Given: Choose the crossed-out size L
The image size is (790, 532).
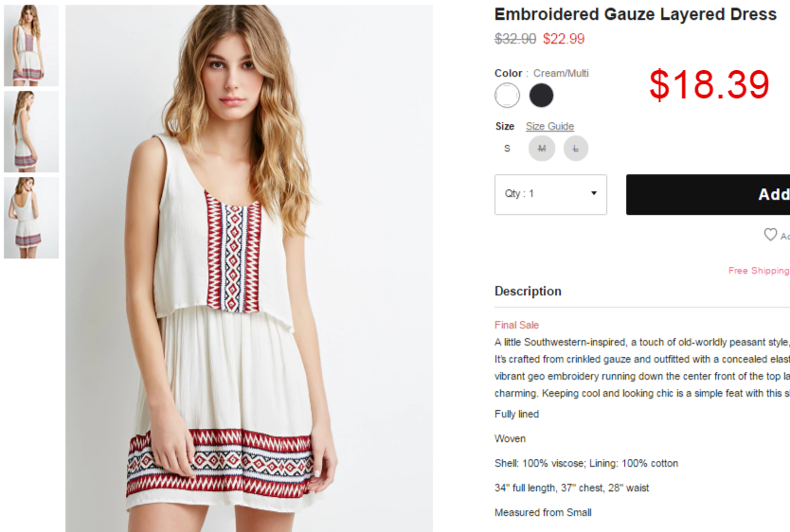Looking at the screenshot, I should [x=576, y=149].
